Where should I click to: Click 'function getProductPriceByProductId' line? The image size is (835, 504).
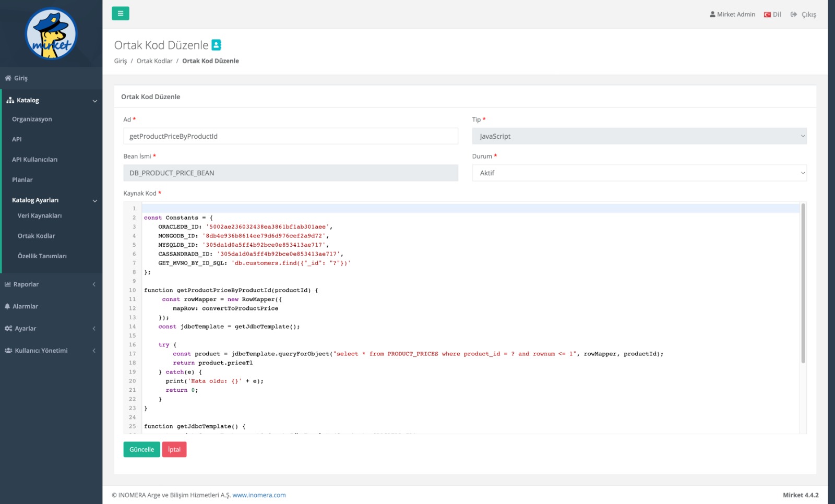[231, 290]
